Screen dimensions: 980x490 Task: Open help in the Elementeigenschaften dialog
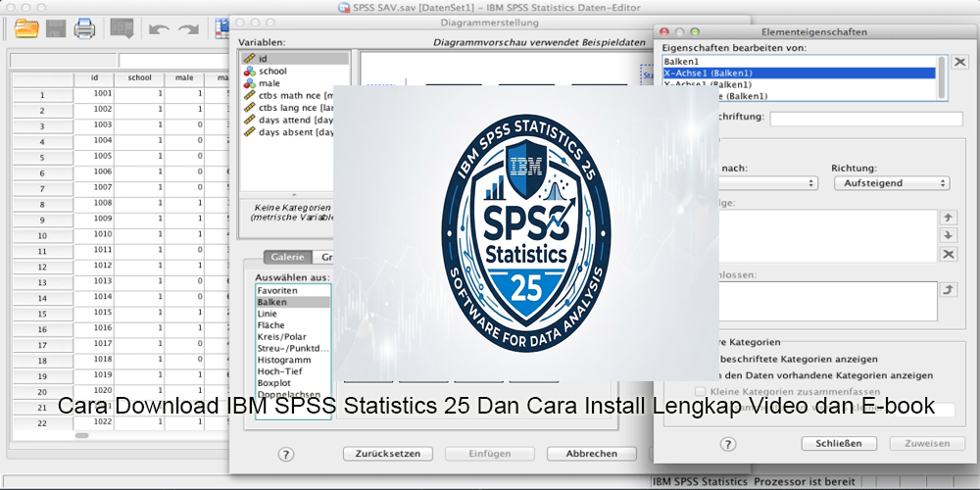point(727,444)
